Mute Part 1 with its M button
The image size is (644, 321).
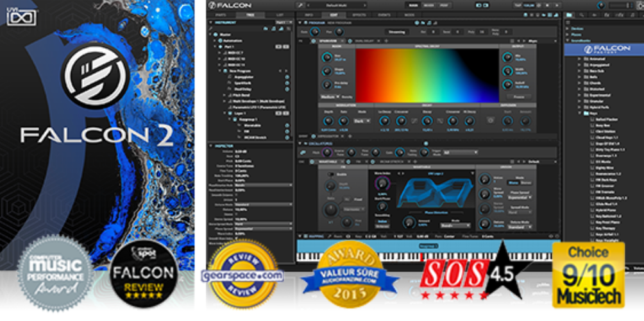279,47
